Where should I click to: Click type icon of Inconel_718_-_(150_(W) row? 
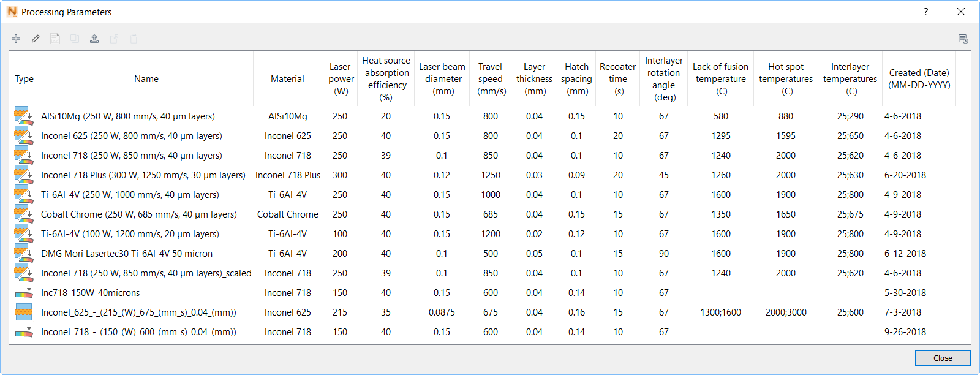[x=24, y=331]
